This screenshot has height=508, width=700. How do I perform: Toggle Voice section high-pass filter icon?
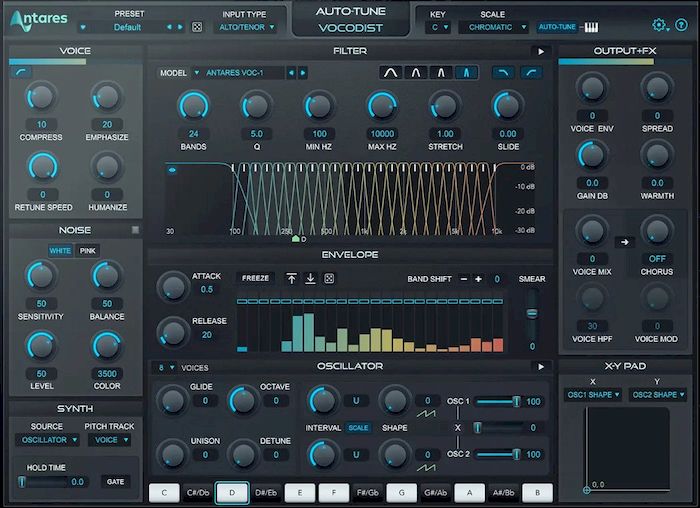click(x=21, y=72)
